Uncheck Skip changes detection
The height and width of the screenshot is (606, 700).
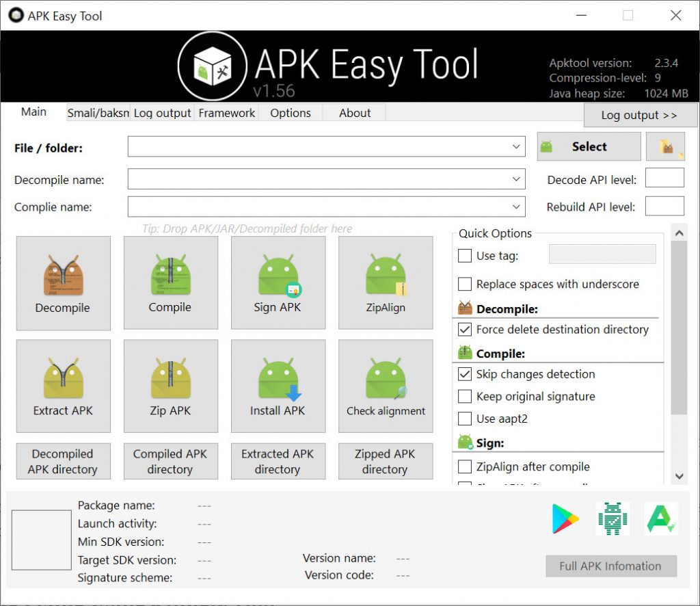[465, 374]
